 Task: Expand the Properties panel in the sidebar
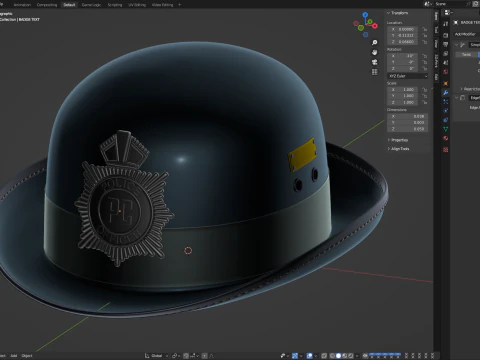click(x=398, y=140)
